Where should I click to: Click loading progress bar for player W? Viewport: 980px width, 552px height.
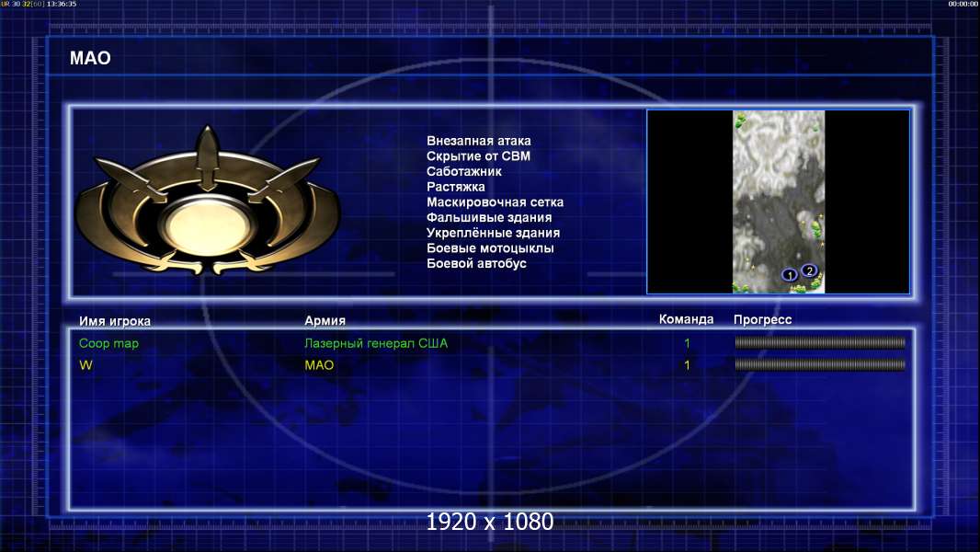pos(820,364)
